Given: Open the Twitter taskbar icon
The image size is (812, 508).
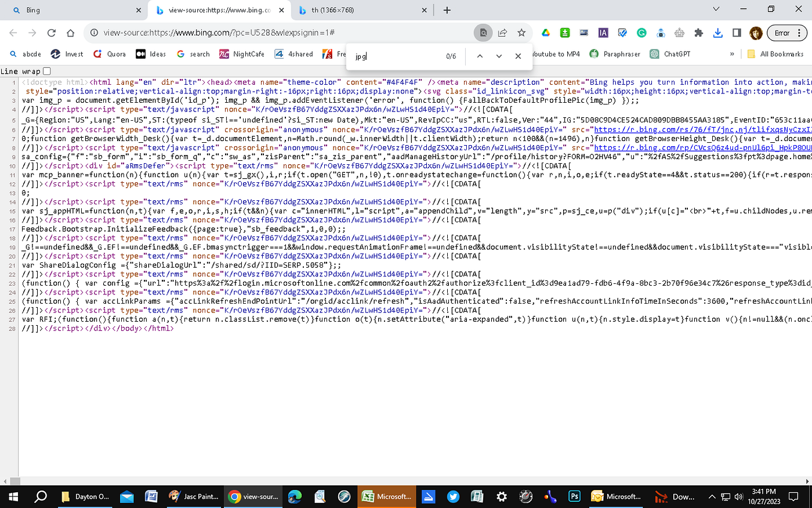Looking at the screenshot, I should point(453,497).
